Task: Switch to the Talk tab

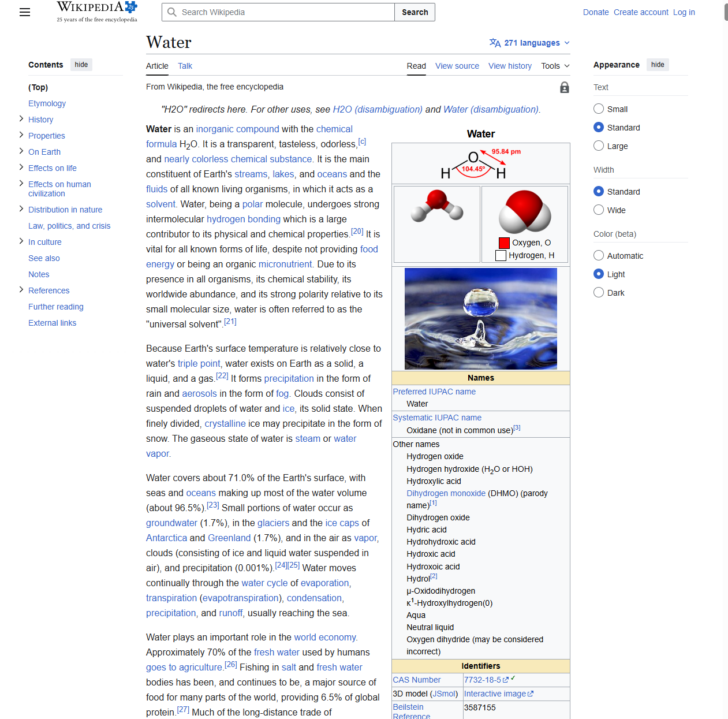Action: coord(185,66)
